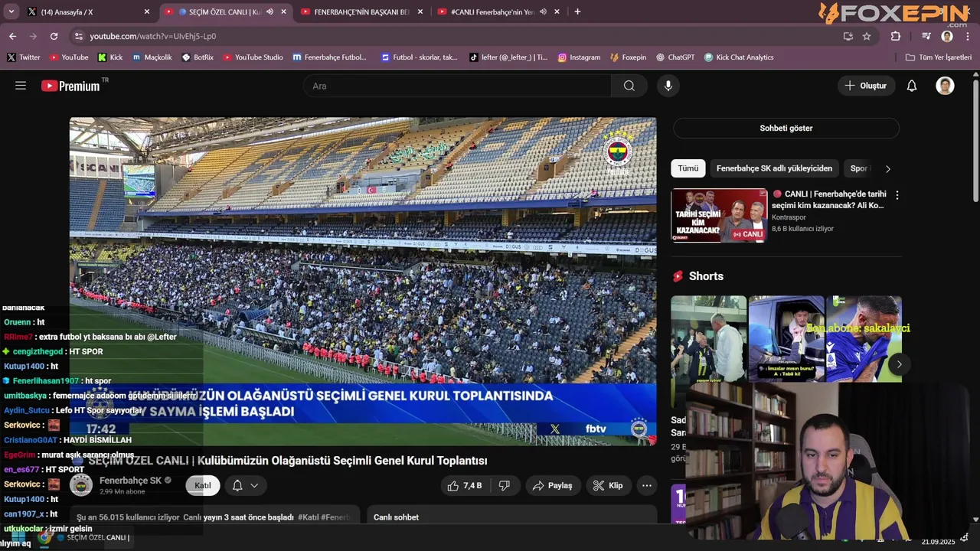The image size is (980, 551).
Task: Open the tab search dropdown arrow
Action: [x=11, y=11]
